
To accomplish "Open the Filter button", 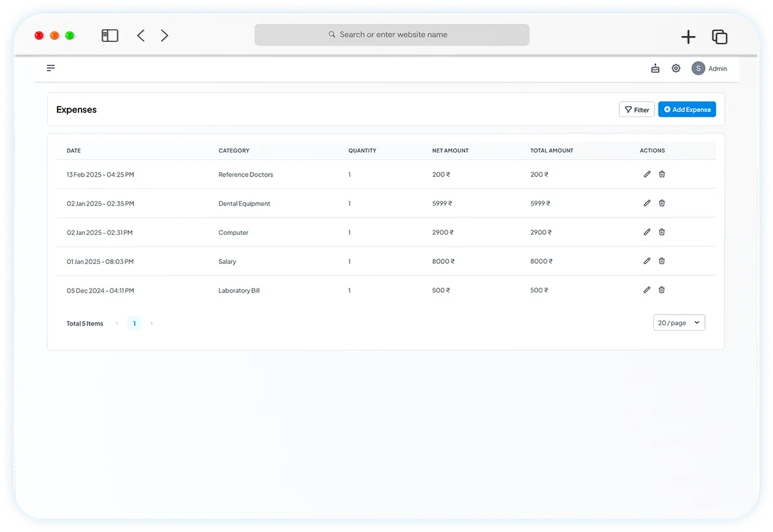I will click(637, 109).
